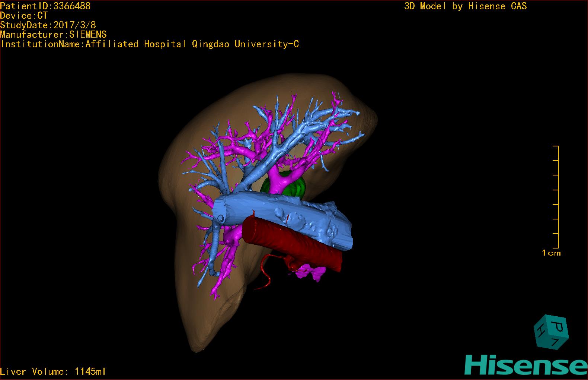Click the Liver Volume: 1145ml readout
This screenshot has width=588, height=380.
tap(53, 371)
